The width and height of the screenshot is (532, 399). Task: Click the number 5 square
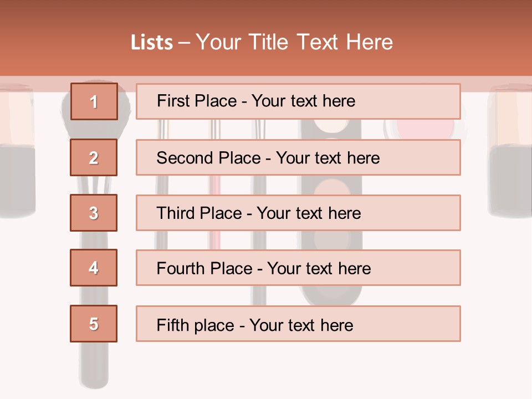point(94,324)
